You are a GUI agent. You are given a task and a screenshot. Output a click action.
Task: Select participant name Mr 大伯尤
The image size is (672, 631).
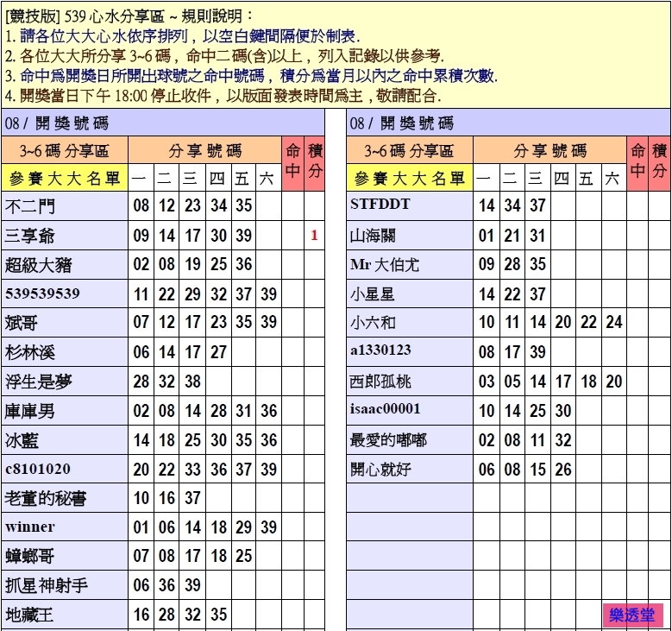(385, 265)
